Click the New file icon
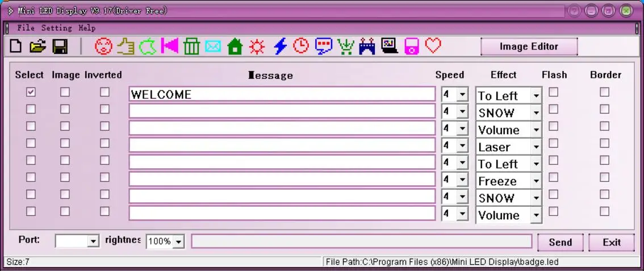Viewport: 644px width, 271px height. (x=15, y=46)
